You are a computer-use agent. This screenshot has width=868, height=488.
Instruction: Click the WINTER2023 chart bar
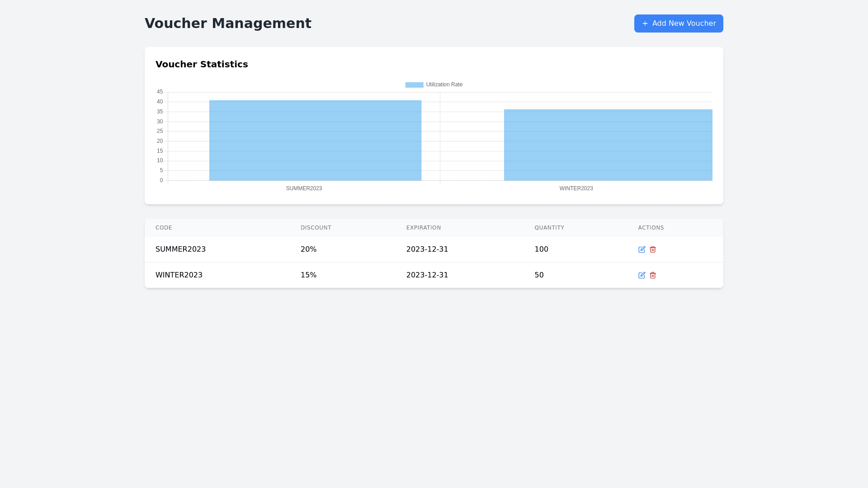[x=608, y=145]
